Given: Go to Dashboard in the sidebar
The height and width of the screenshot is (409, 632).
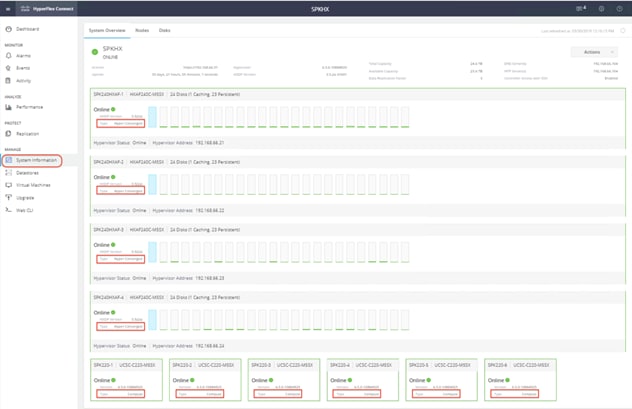Looking at the screenshot, I should [27, 29].
